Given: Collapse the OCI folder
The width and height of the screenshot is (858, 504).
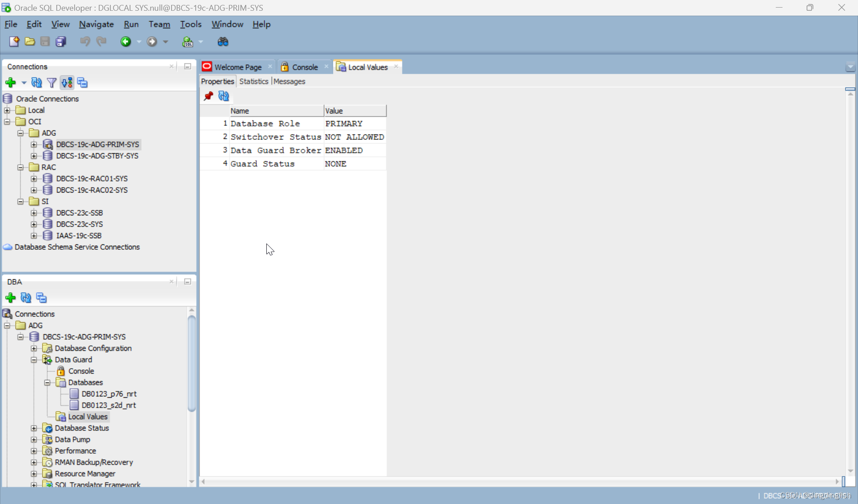Looking at the screenshot, I should pos(7,122).
